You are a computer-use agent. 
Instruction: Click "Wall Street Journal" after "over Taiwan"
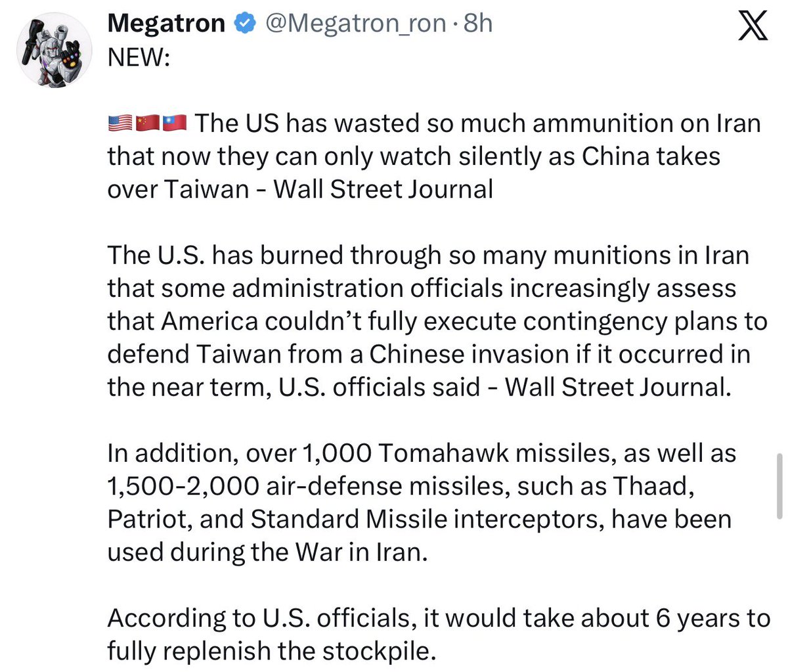383,189
